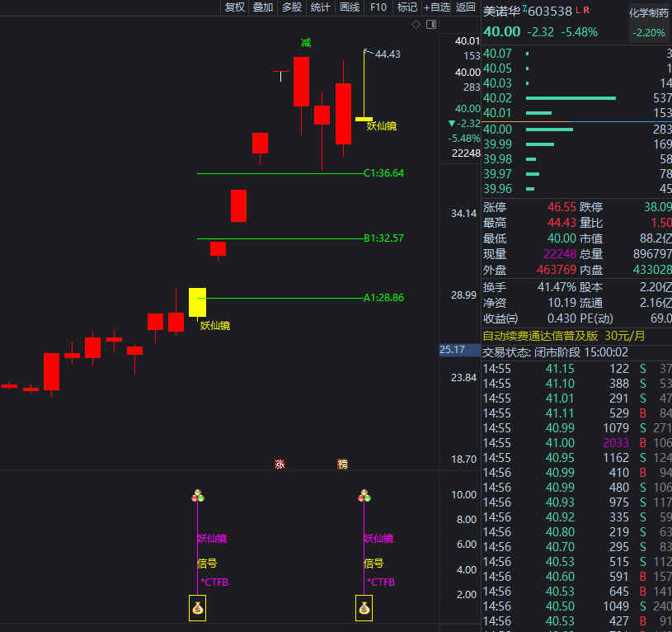Open the 统计 statistics menu
The width and height of the screenshot is (672, 632).
coord(321,7)
